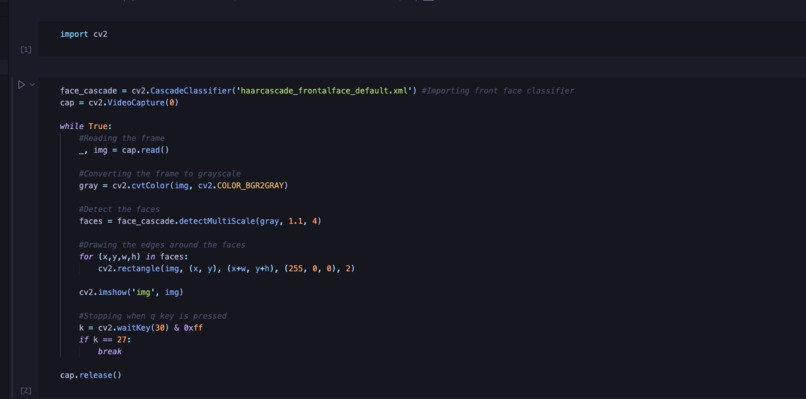Click the 'COLOR_BGR2GRAY' constant
Screen dimensions: 806x399
[250, 186]
